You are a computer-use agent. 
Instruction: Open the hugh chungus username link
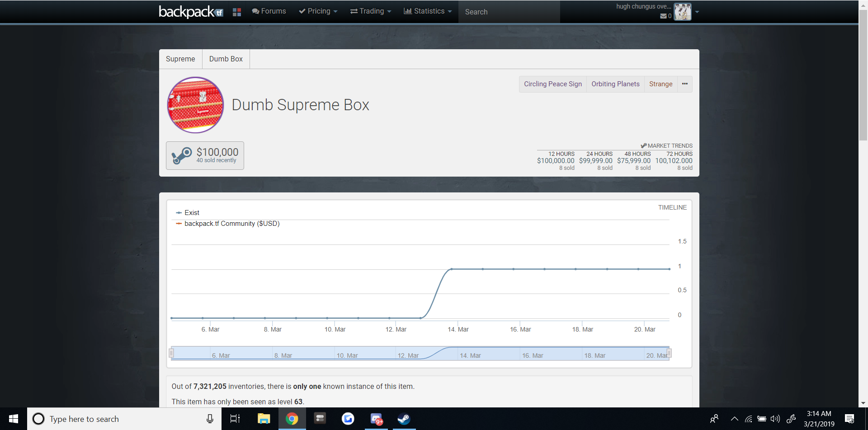tap(644, 6)
